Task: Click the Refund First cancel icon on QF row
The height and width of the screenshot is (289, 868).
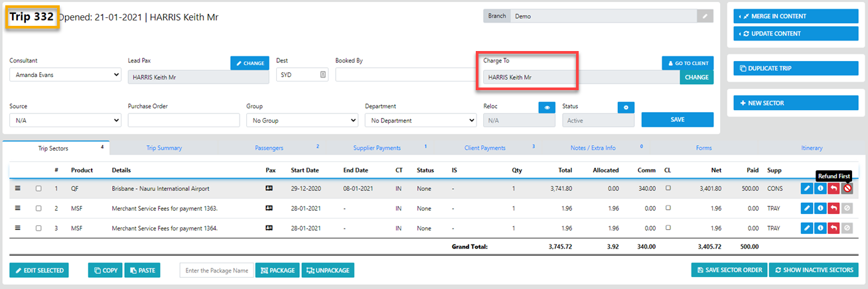Action: pos(847,189)
